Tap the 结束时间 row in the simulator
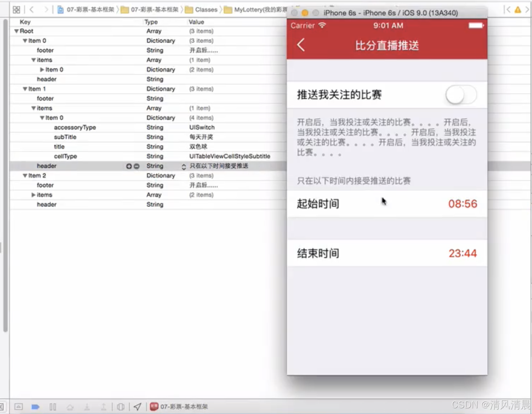 pyautogui.click(x=387, y=253)
